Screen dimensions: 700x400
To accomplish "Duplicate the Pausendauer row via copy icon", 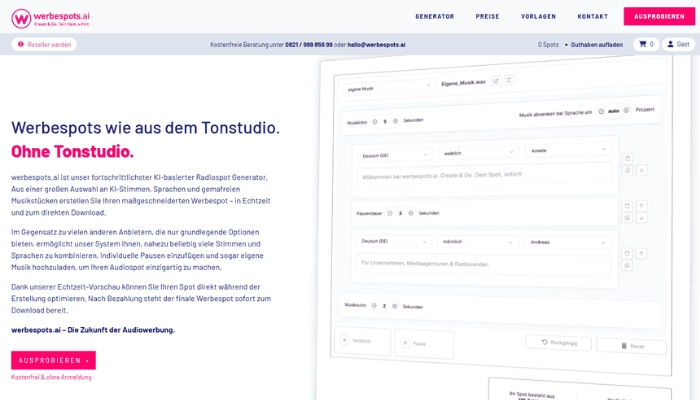I will click(x=627, y=218).
